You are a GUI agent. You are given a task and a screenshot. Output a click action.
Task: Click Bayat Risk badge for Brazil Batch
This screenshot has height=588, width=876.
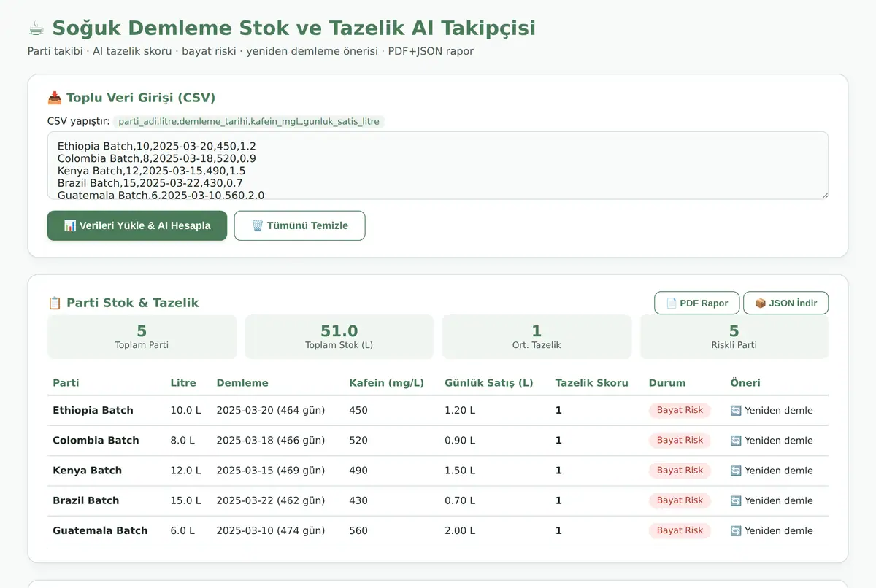click(x=680, y=500)
